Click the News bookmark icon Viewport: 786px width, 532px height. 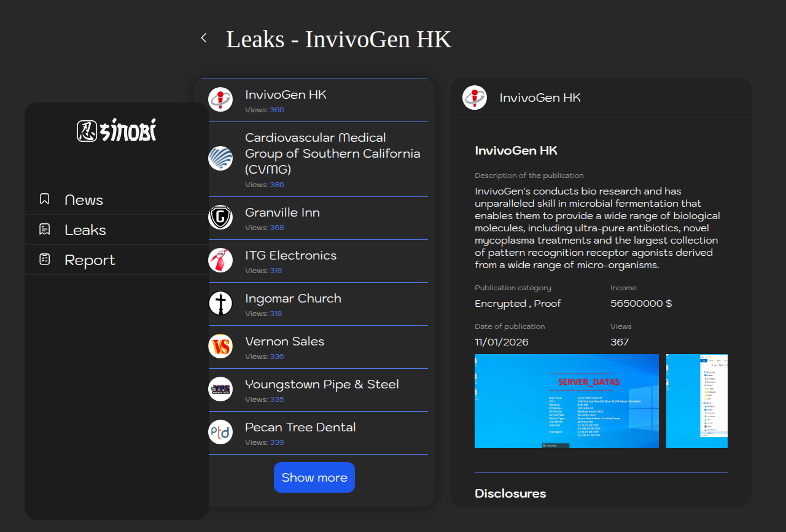(45, 199)
